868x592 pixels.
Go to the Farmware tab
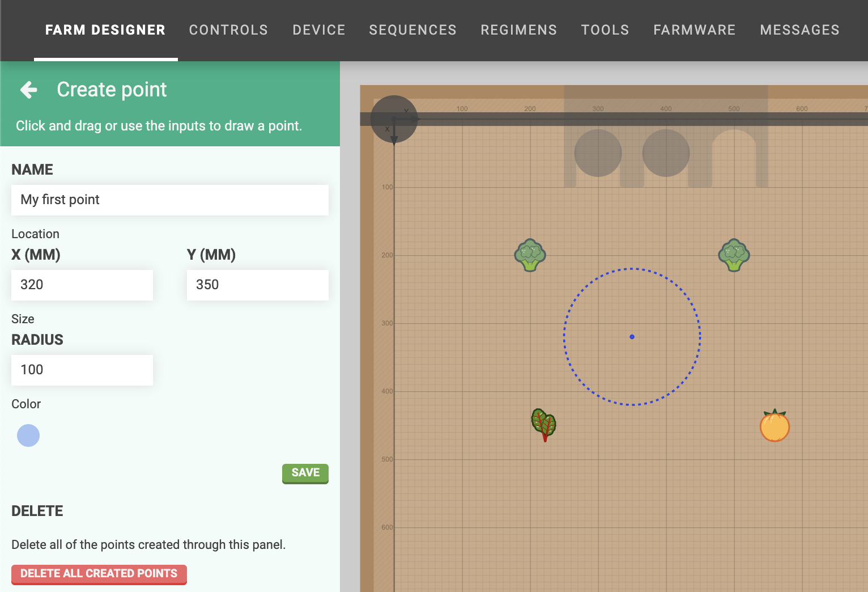pos(694,30)
